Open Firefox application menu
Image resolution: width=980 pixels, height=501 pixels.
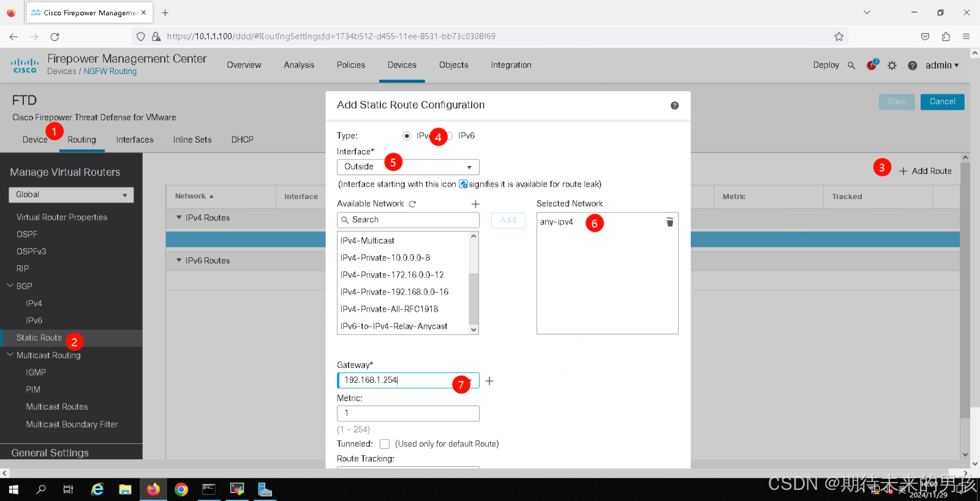coord(966,37)
